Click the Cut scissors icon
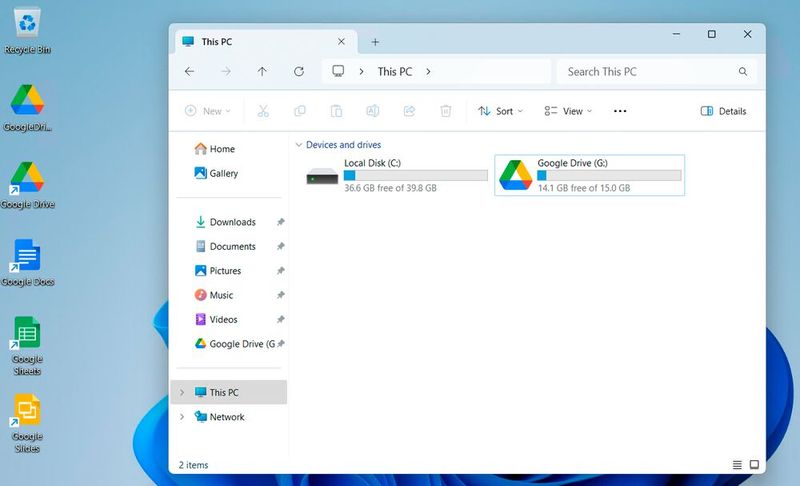The height and width of the screenshot is (486, 800). tap(263, 111)
